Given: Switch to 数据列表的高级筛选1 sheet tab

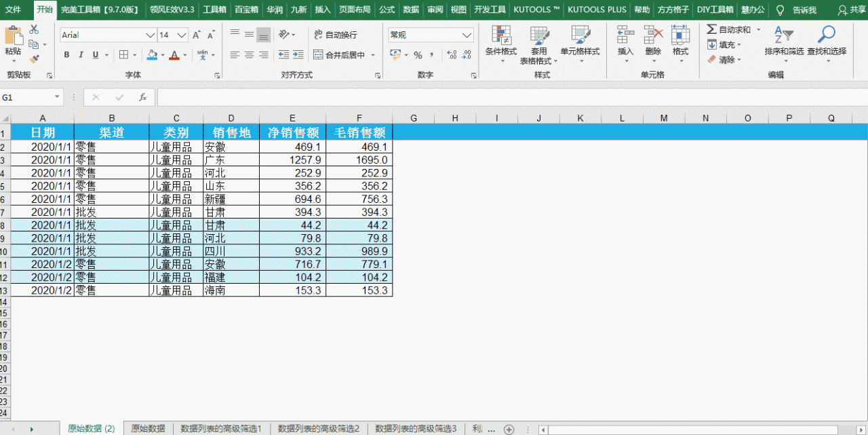Looking at the screenshot, I should pyautogui.click(x=221, y=429).
